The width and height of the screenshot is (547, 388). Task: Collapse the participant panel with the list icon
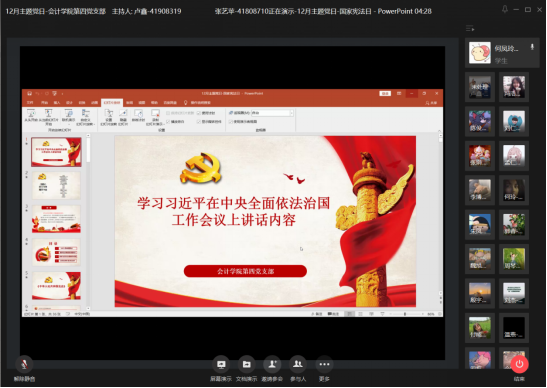point(470,29)
